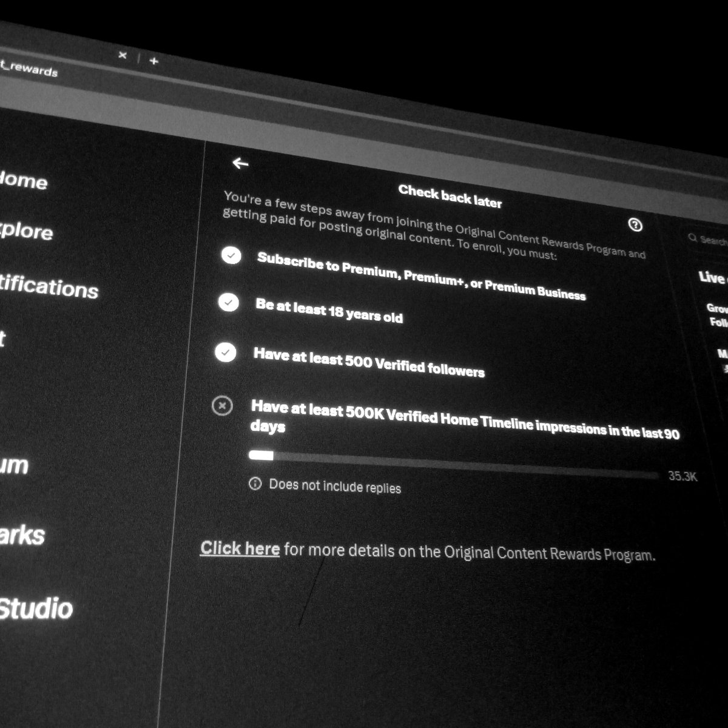728x728 pixels.
Task: Go to Home in the sidebar
Action: [x=23, y=180]
